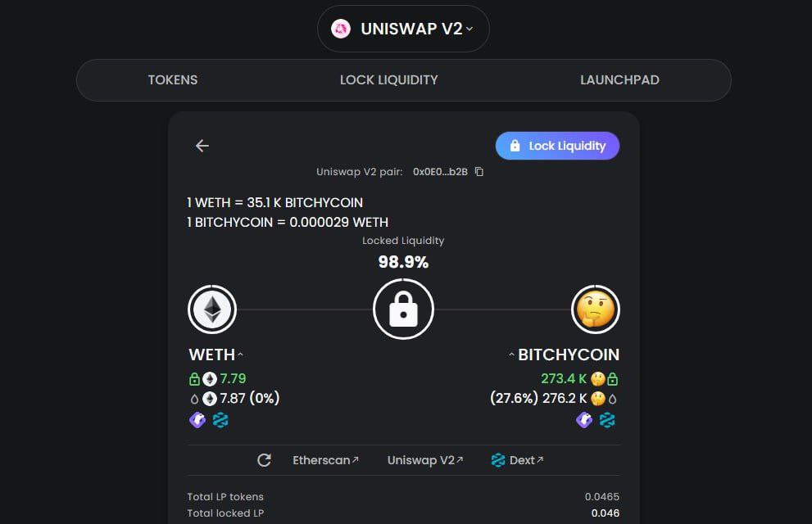Click the green lock icon beside 273.4 K
The image size is (812, 524).
613,379
